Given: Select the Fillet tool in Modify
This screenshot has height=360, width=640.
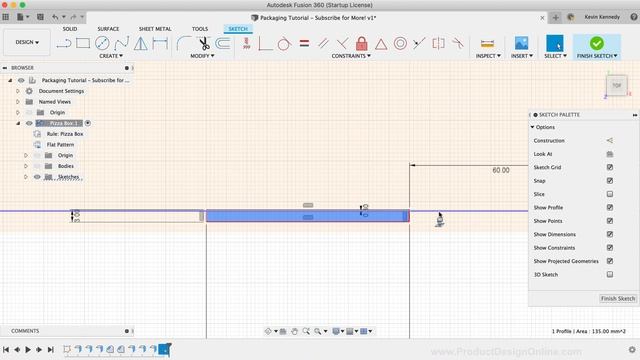Looking at the screenshot, I should (x=184, y=43).
